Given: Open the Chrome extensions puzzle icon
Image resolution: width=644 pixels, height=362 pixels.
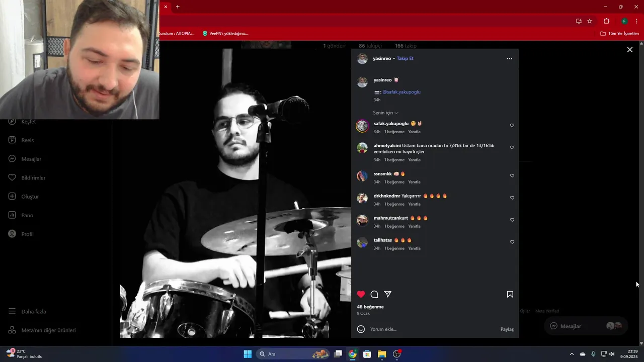Looking at the screenshot, I should [606, 21].
